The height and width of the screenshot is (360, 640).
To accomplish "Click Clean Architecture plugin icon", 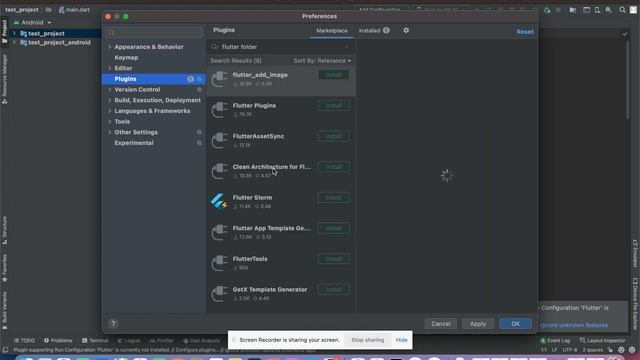I will [219, 171].
